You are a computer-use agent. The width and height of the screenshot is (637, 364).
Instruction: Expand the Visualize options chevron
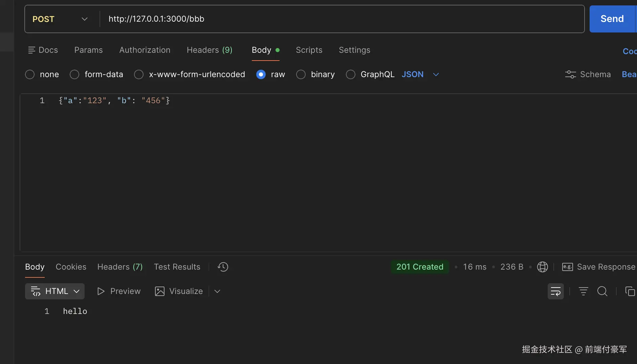pyautogui.click(x=217, y=291)
